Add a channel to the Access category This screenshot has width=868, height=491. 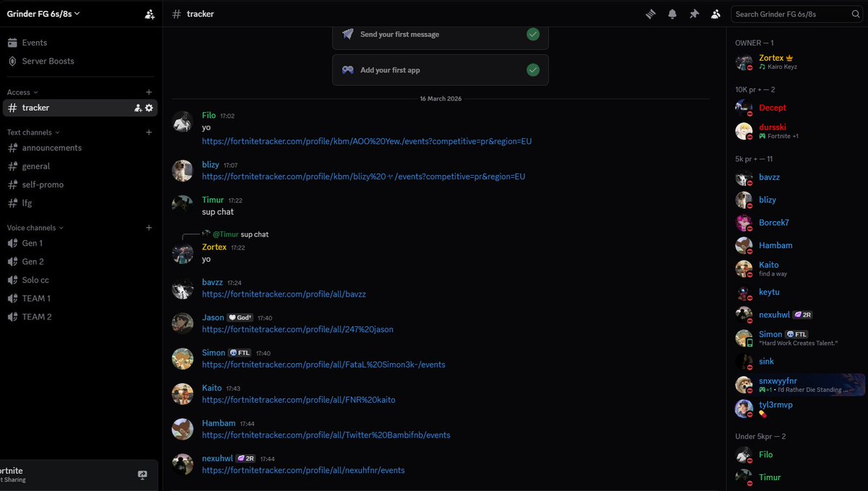pos(149,93)
